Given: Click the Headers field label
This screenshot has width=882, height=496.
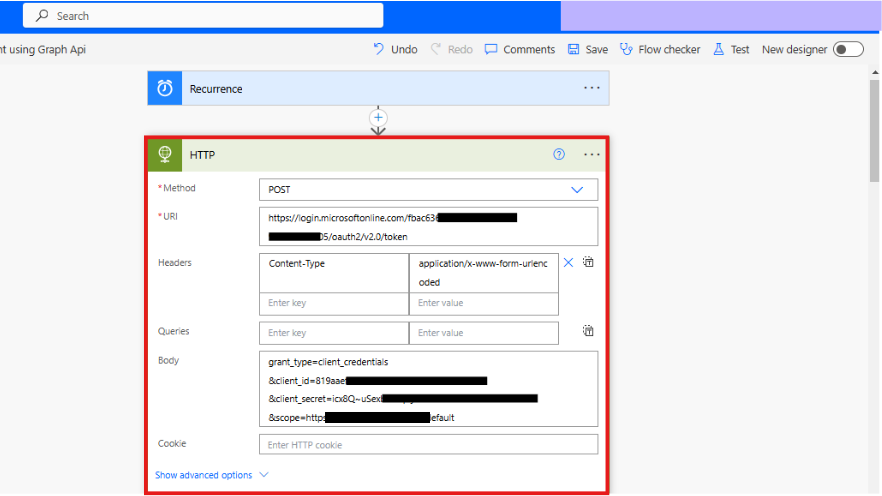Looking at the screenshot, I should 175,263.
